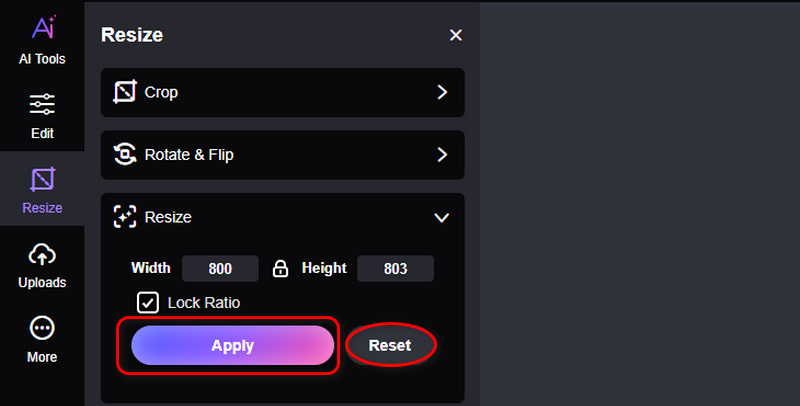Click the Resize section sparkle icon
The image size is (800, 406).
click(125, 217)
